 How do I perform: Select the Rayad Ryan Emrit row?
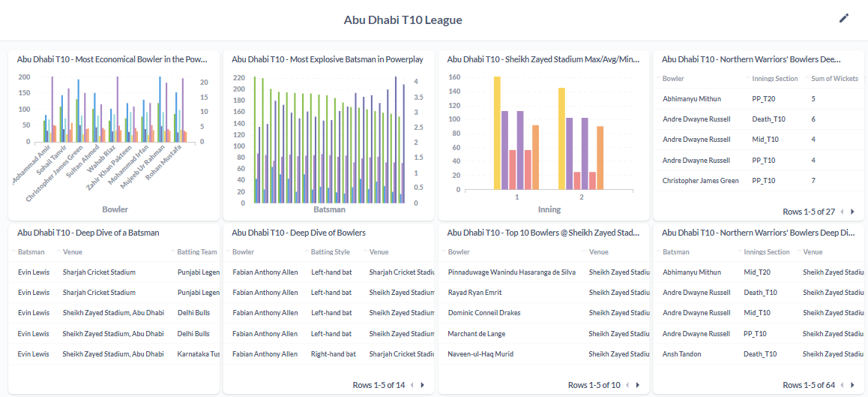coord(544,293)
